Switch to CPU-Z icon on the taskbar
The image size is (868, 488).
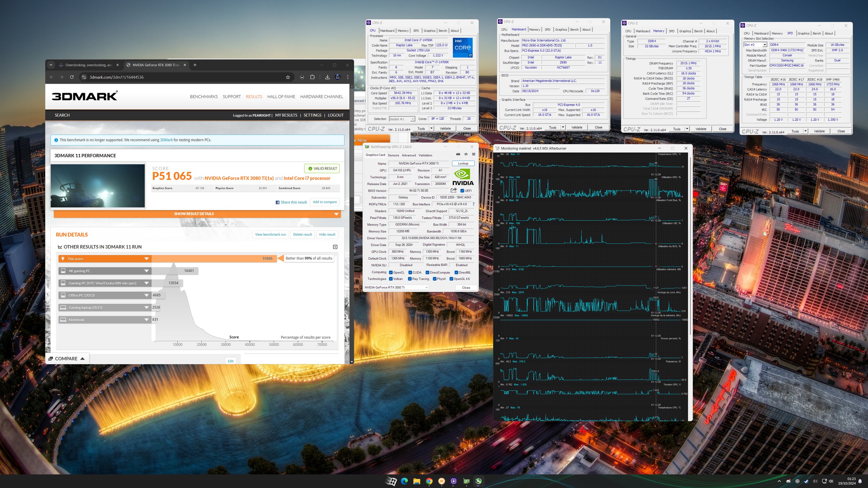[454, 481]
